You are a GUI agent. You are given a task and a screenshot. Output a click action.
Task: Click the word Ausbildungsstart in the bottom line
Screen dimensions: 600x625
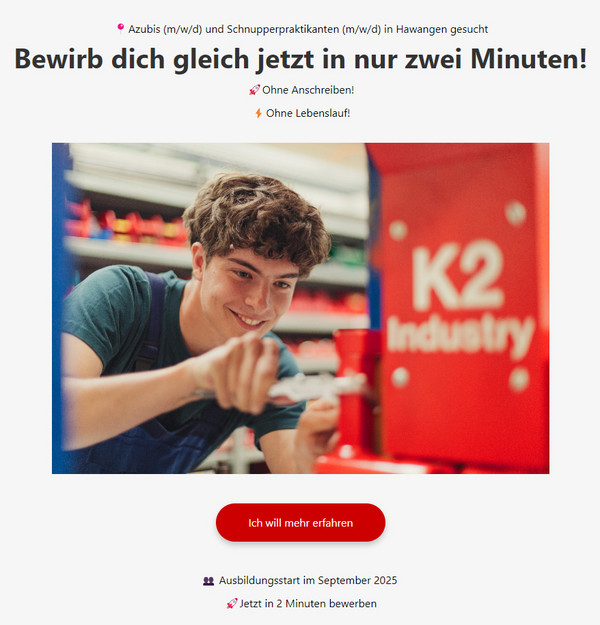(260, 580)
